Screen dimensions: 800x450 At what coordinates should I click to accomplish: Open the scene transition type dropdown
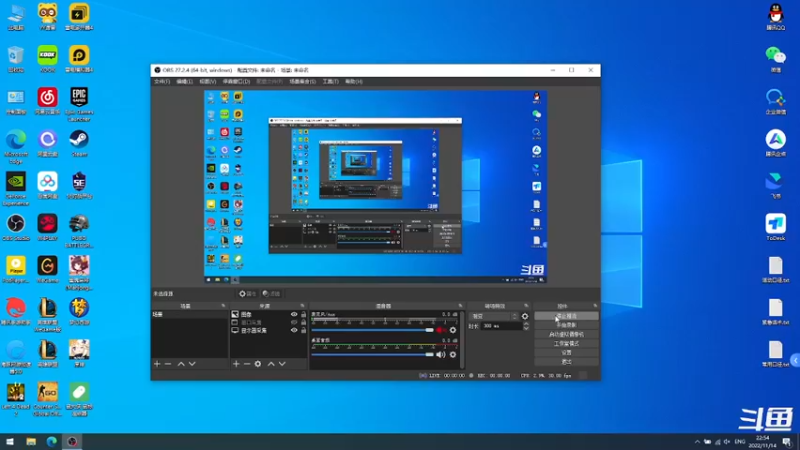[493, 316]
